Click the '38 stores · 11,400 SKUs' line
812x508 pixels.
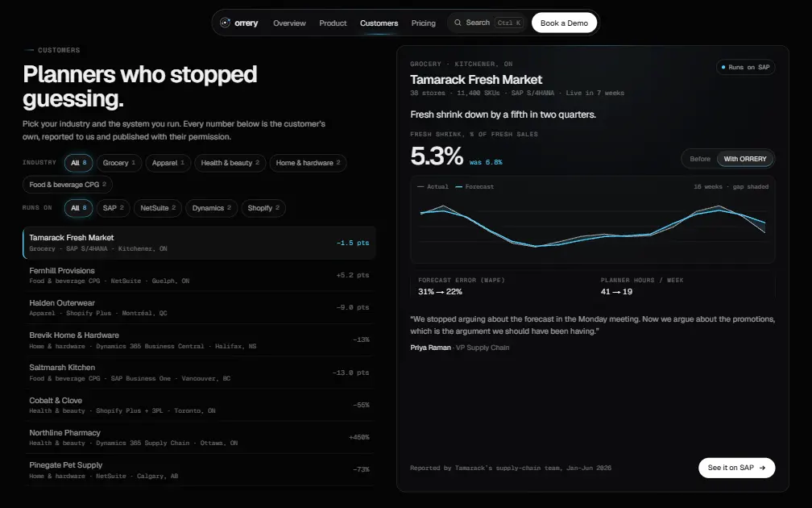517,94
